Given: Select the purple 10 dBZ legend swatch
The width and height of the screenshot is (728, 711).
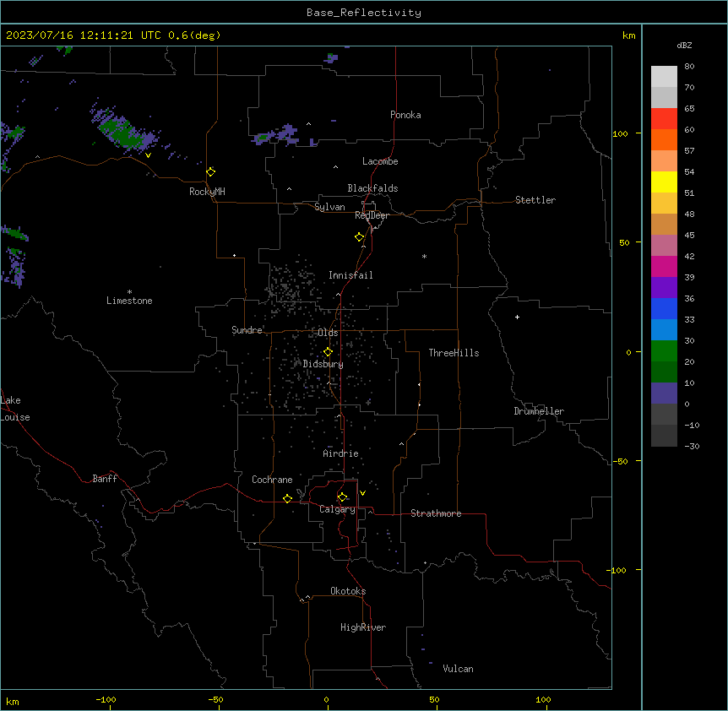Looking at the screenshot, I should [x=664, y=393].
